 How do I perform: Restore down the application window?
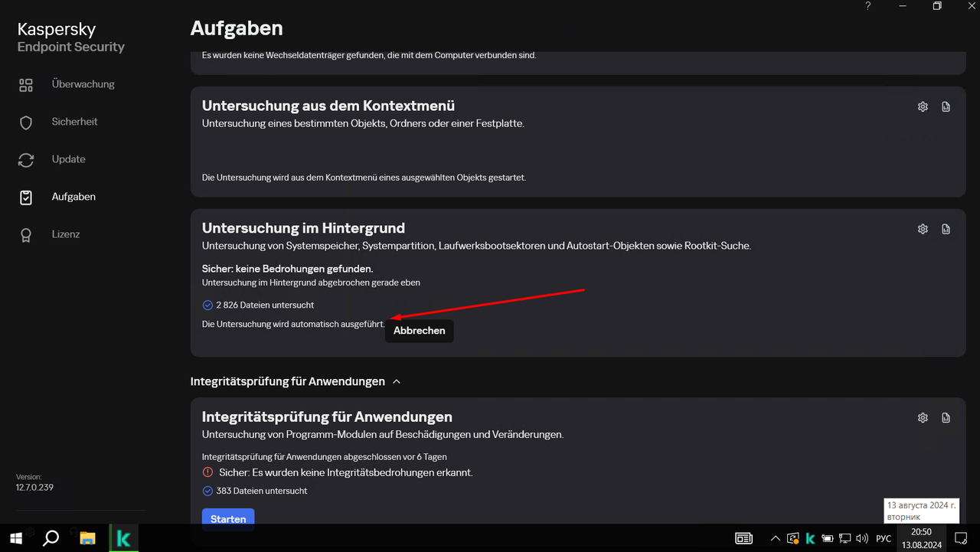(937, 6)
